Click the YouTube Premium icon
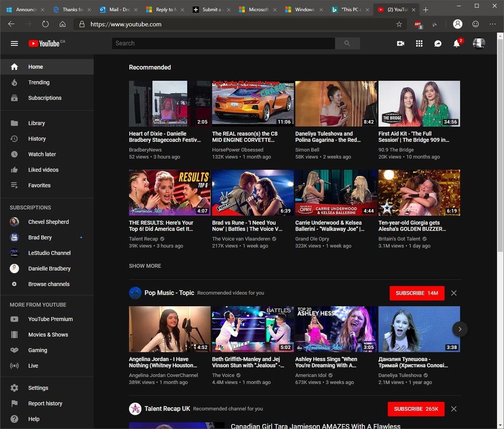The image size is (504, 429). tap(14, 319)
